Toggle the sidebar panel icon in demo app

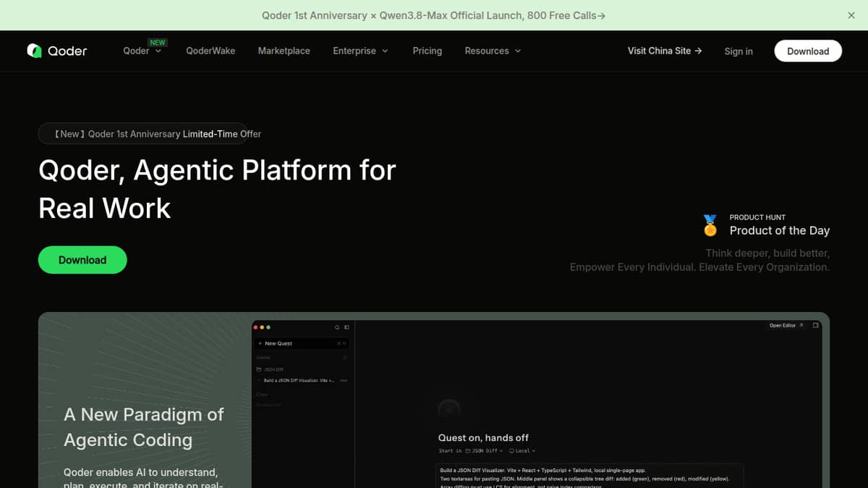(x=346, y=327)
